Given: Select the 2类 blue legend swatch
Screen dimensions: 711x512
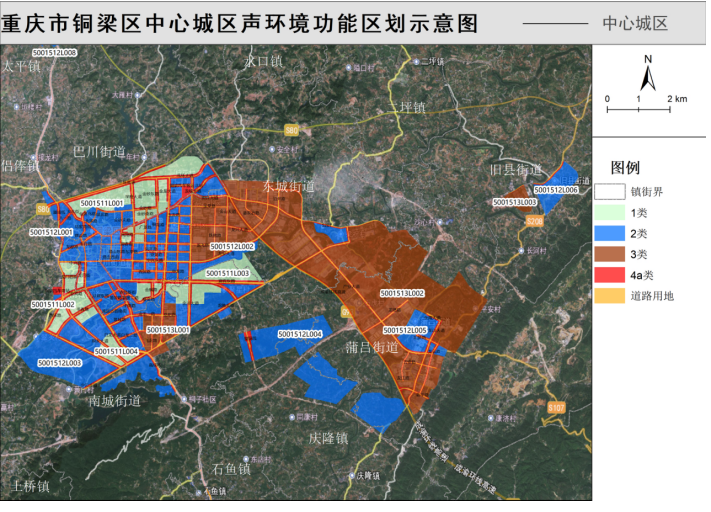Looking at the screenshot, I should 609,233.
